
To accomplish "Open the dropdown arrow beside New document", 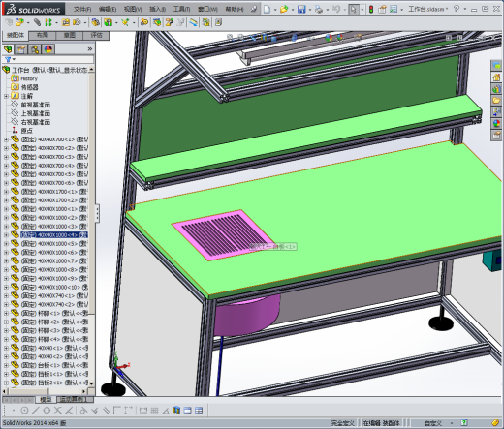I will pyautogui.click(x=275, y=10).
